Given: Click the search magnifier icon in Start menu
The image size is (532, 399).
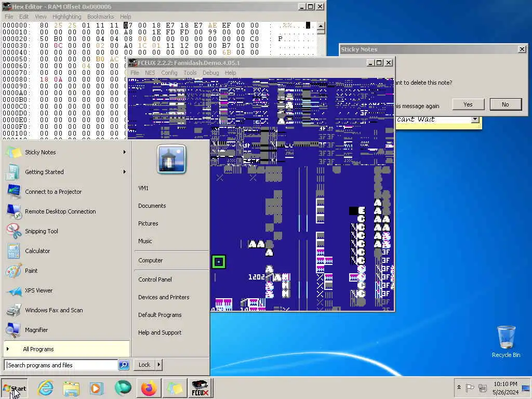Looking at the screenshot, I should [x=124, y=365].
